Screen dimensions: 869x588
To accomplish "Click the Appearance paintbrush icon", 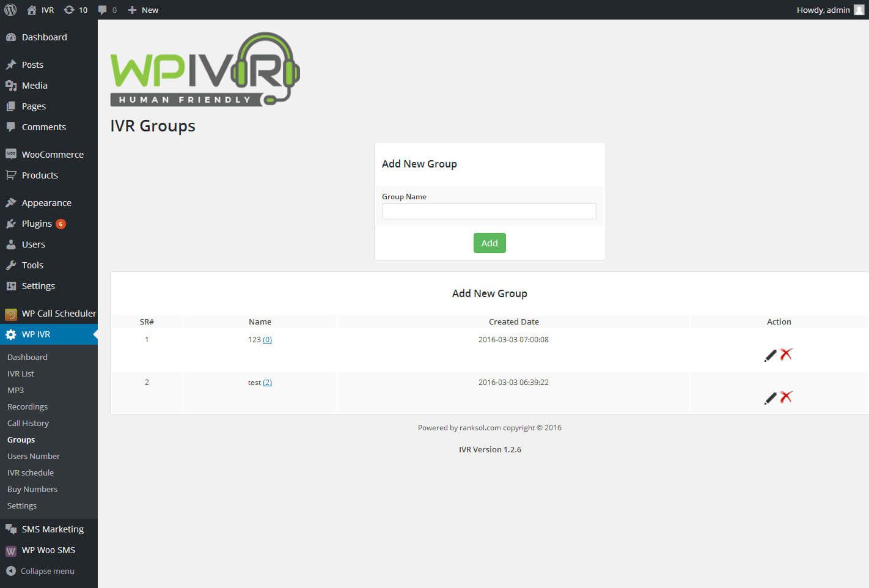I will tap(11, 203).
